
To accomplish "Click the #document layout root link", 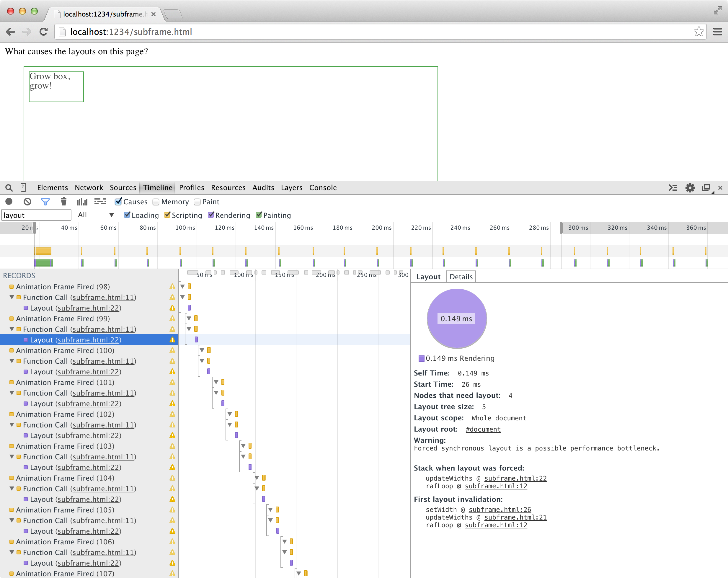I will 483,429.
